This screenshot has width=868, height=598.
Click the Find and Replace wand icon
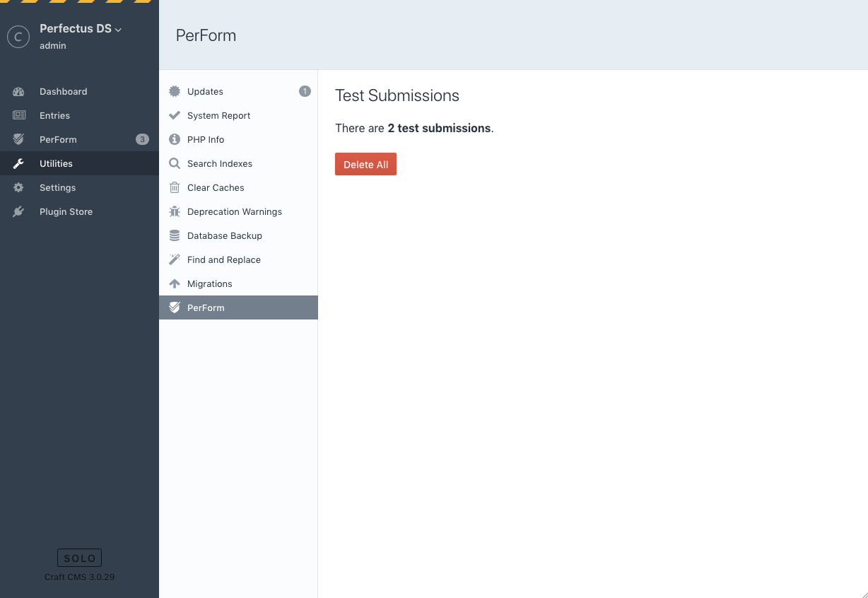click(175, 260)
